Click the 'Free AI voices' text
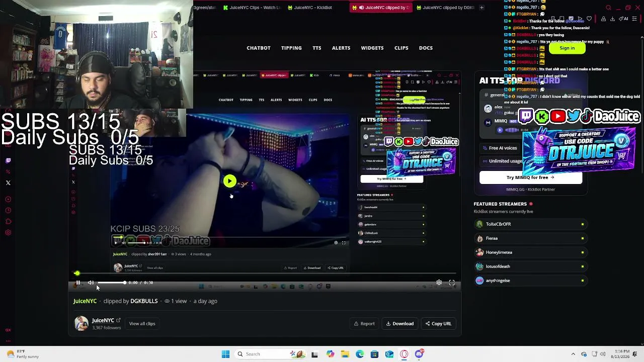The width and height of the screenshot is (644, 362). (x=503, y=148)
